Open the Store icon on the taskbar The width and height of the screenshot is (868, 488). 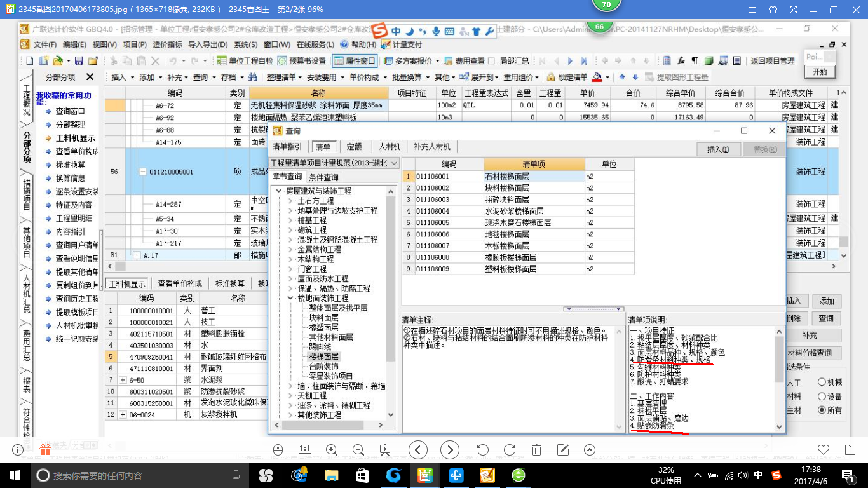pos(362,475)
